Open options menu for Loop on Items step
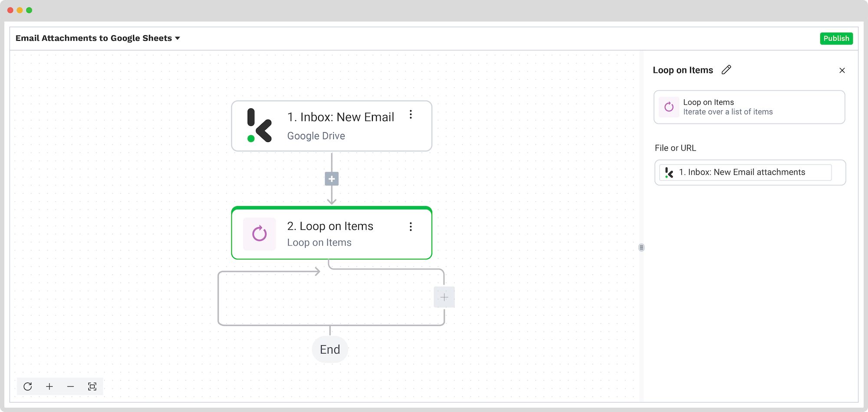868x412 pixels. click(411, 226)
